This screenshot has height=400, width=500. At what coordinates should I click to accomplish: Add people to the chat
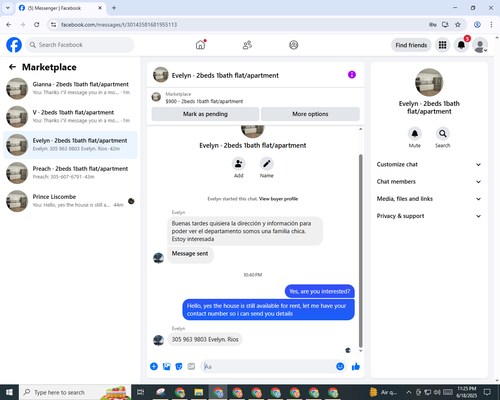(x=238, y=164)
